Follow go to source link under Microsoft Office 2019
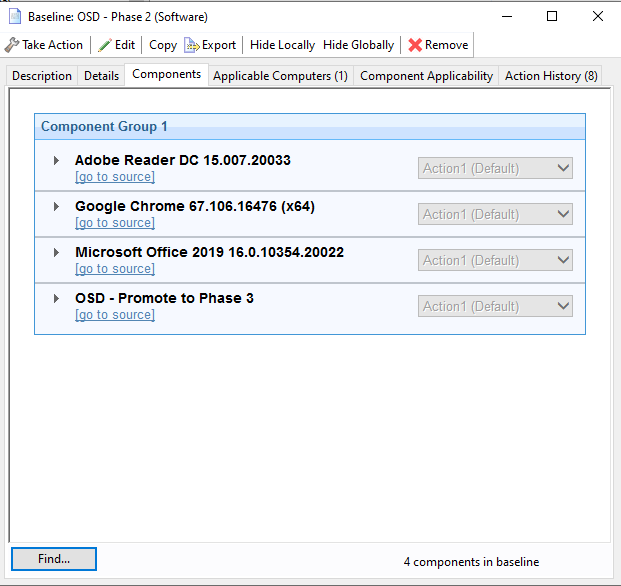Viewport: 621px width, 586px height. pos(115,268)
